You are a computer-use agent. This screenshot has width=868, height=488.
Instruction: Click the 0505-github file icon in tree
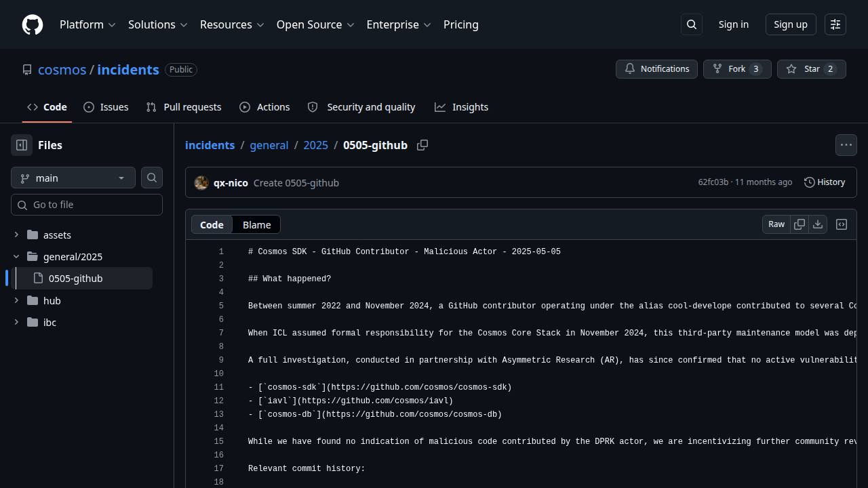point(38,279)
